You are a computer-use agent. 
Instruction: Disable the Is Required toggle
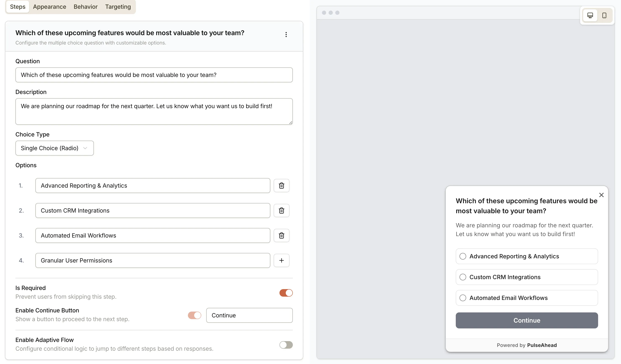click(x=286, y=293)
